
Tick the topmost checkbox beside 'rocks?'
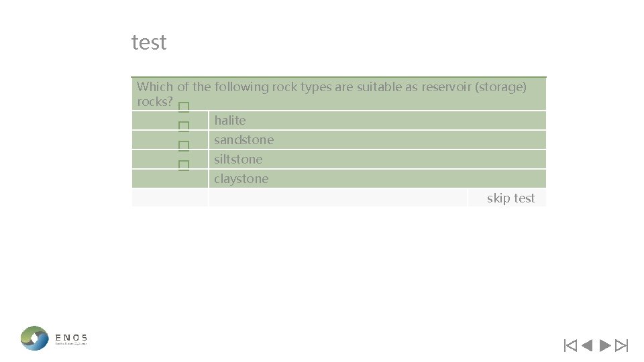(x=184, y=107)
